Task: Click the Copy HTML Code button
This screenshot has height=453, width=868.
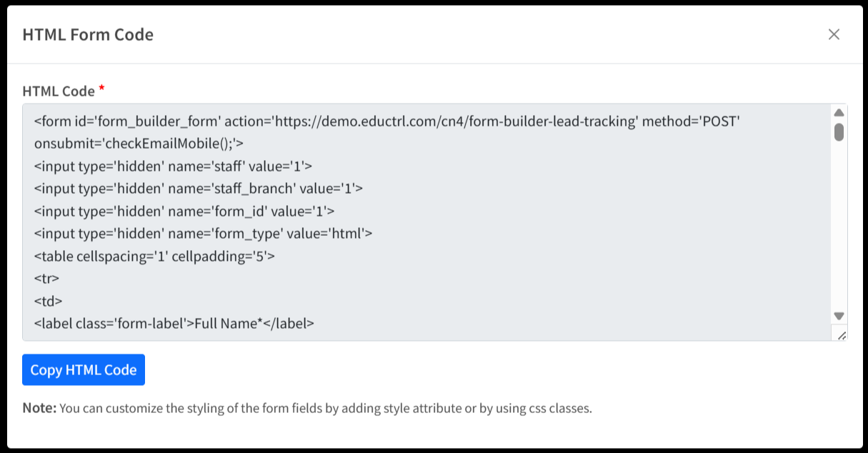Action: click(84, 370)
